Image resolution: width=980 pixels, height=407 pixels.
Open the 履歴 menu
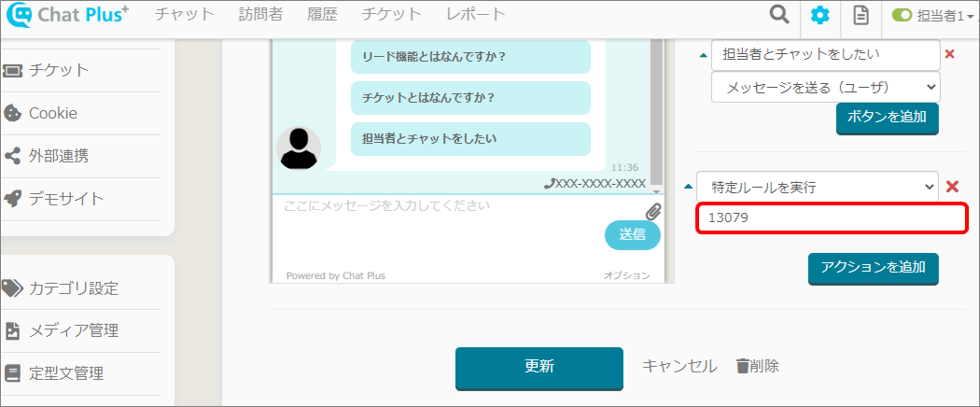(321, 15)
